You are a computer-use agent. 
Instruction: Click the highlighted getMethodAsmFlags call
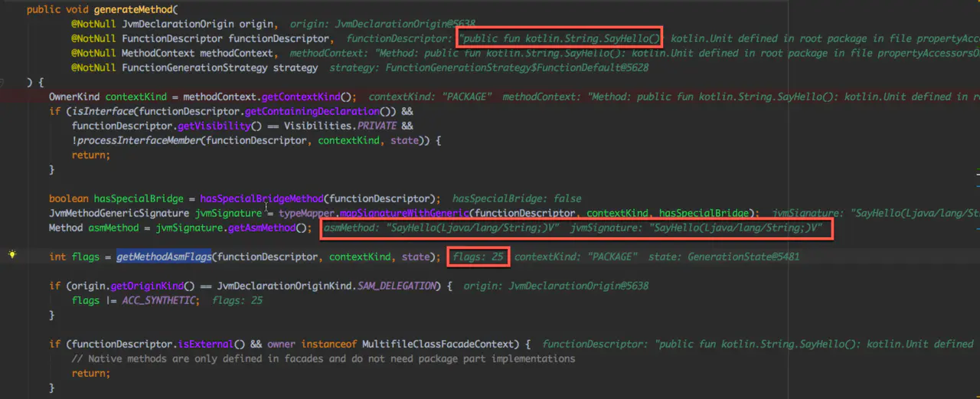click(x=163, y=257)
